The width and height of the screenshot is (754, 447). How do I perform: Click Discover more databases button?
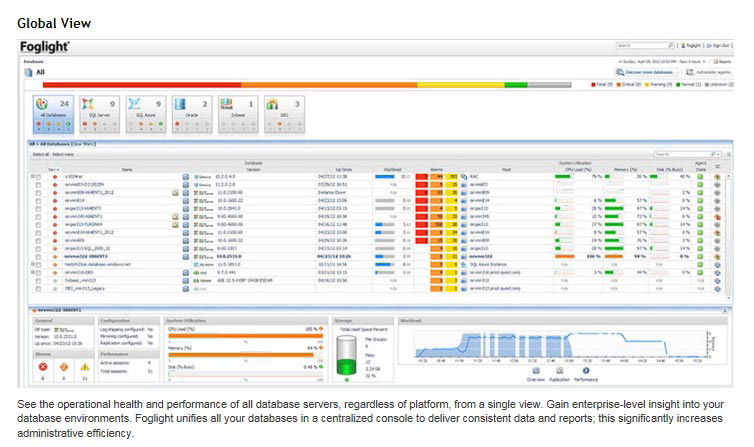pyautogui.click(x=646, y=72)
